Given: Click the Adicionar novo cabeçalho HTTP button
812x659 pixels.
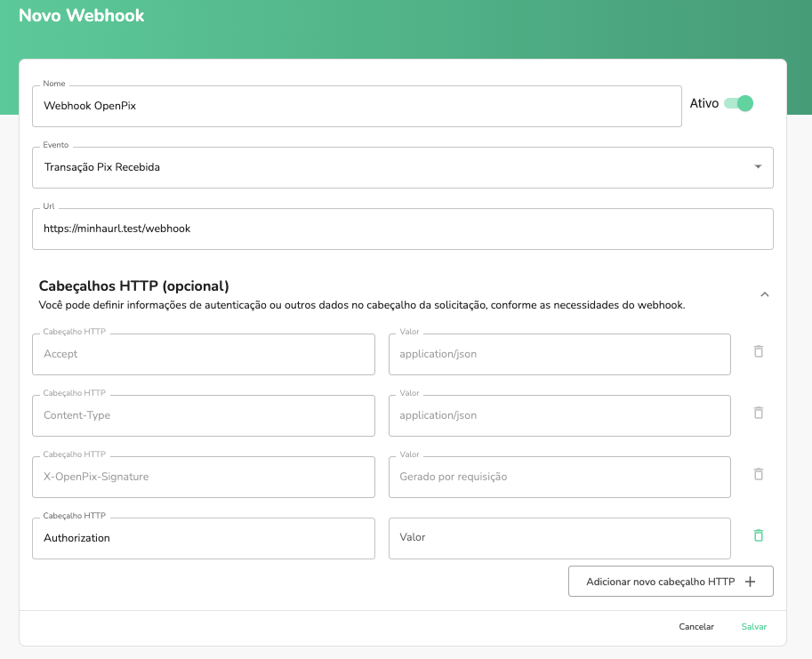Looking at the screenshot, I should [671, 581].
